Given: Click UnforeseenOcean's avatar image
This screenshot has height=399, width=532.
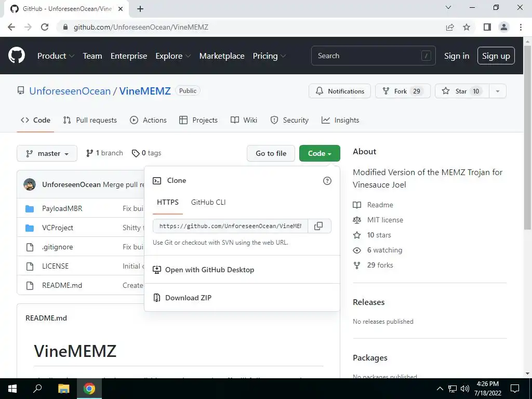Looking at the screenshot, I should tap(30, 184).
